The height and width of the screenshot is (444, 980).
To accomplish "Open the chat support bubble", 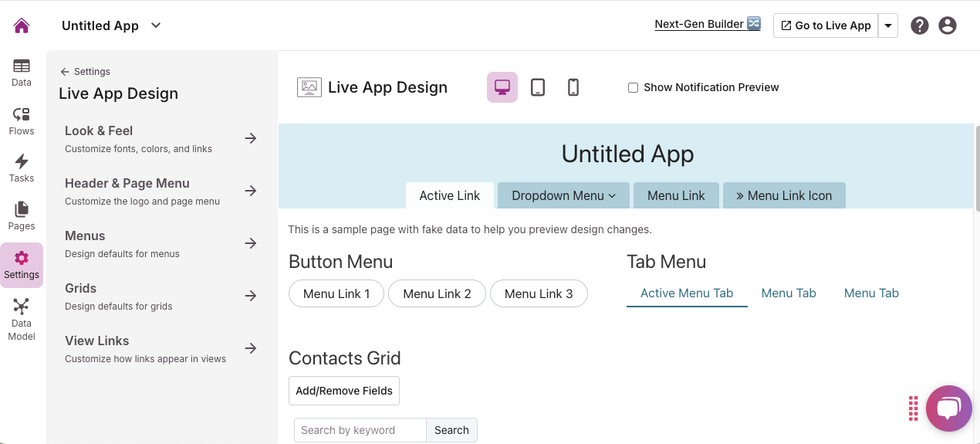I will tap(948, 408).
